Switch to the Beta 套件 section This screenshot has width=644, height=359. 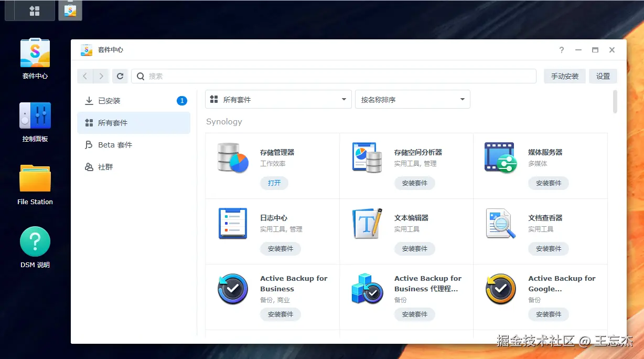click(134, 145)
